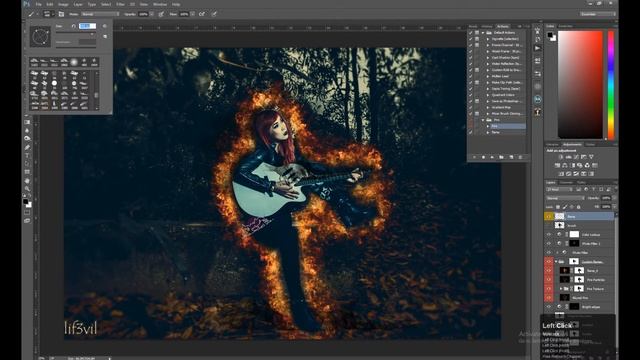Toggle quick mask mode icon in toolbox
This screenshot has height=360, width=640.
(x=27, y=212)
